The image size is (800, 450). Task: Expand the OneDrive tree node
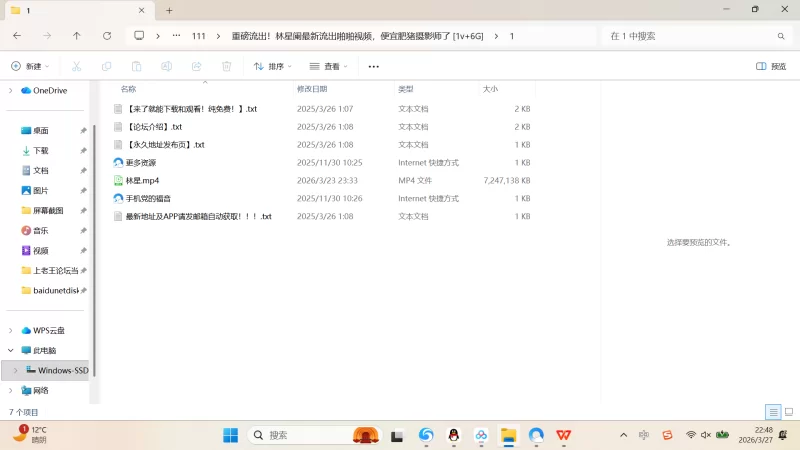coord(11,90)
